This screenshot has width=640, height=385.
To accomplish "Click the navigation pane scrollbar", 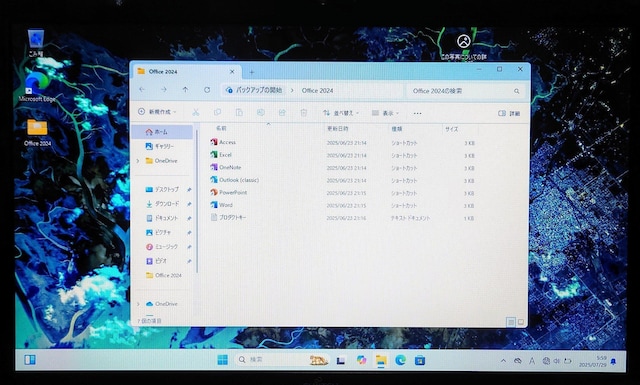I will pyautogui.click(x=197, y=201).
